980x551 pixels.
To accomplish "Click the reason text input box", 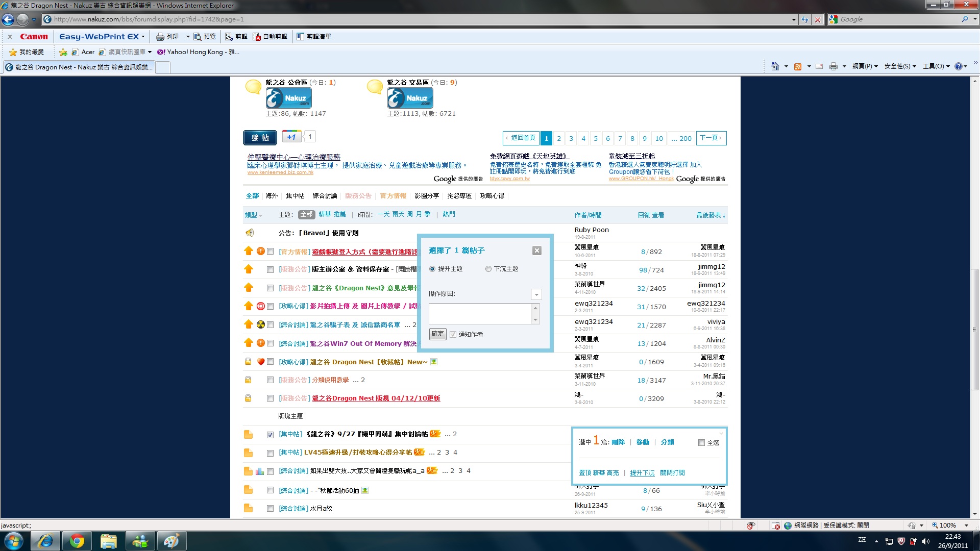I will (480, 313).
